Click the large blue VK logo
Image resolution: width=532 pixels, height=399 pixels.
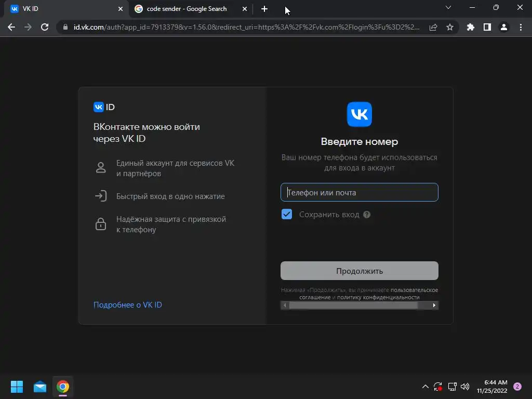[360, 114]
